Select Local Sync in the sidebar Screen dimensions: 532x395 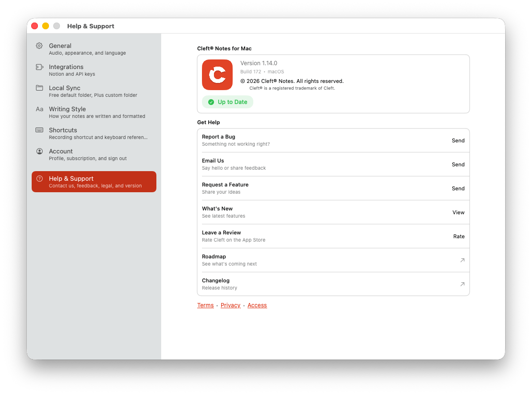pyautogui.click(x=94, y=91)
